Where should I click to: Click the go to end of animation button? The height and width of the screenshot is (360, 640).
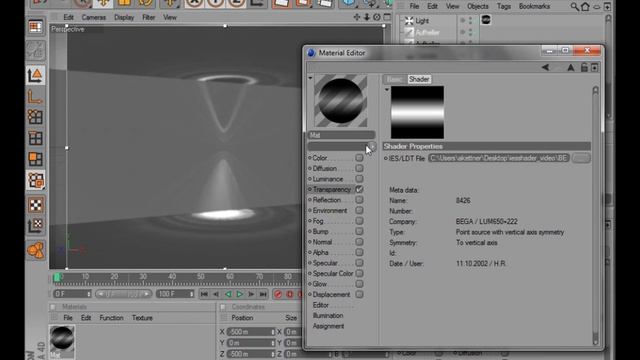263,294
